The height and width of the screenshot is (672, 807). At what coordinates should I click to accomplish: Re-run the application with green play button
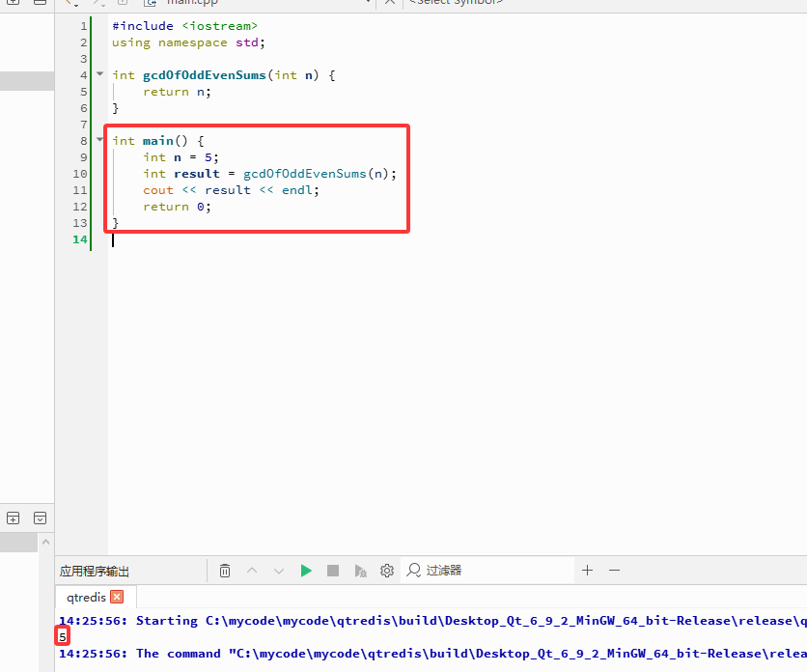pyautogui.click(x=306, y=571)
